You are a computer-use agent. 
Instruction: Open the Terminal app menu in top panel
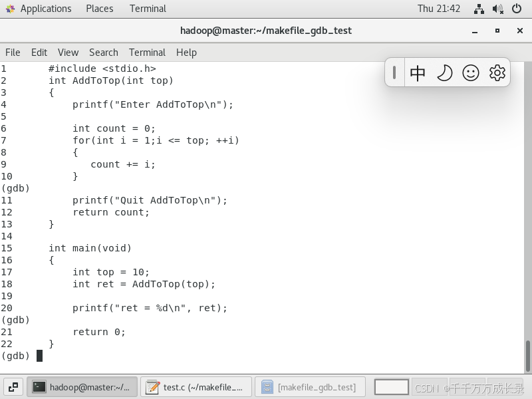click(x=148, y=9)
